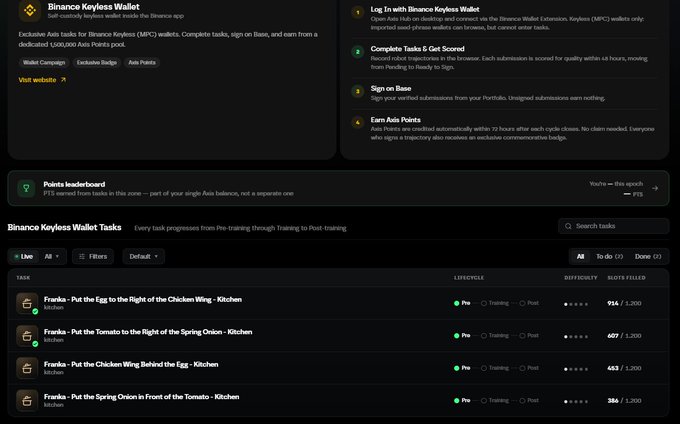Click the difficulty dots on the Chicken Wing Behind row
This screenshot has height=424, width=680.
[576, 369]
